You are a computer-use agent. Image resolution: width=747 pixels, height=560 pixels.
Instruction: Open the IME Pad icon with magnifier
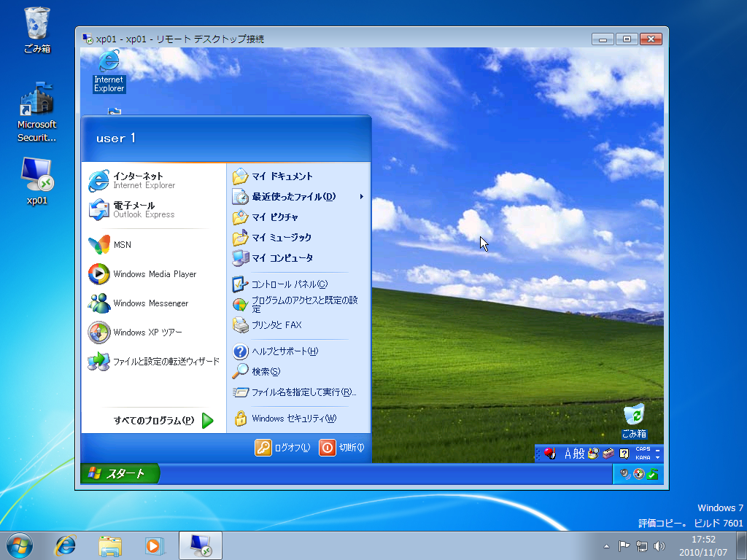click(593, 454)
